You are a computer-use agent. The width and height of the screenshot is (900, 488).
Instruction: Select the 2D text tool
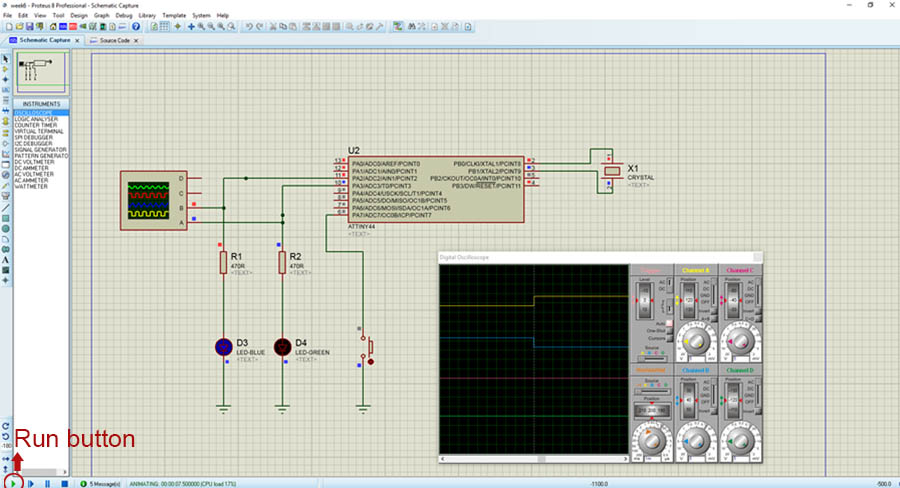6,260
